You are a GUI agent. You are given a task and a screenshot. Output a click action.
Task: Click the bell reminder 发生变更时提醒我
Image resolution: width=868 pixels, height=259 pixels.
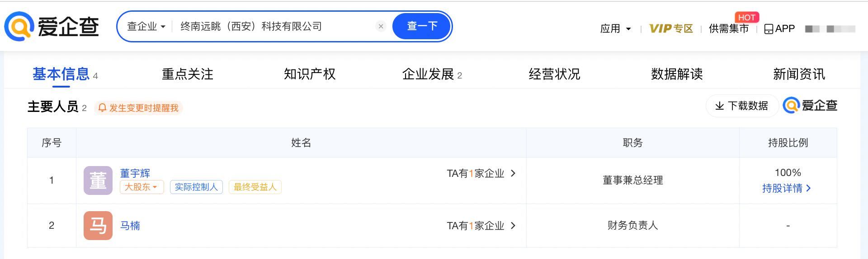[x=138, y=108]
